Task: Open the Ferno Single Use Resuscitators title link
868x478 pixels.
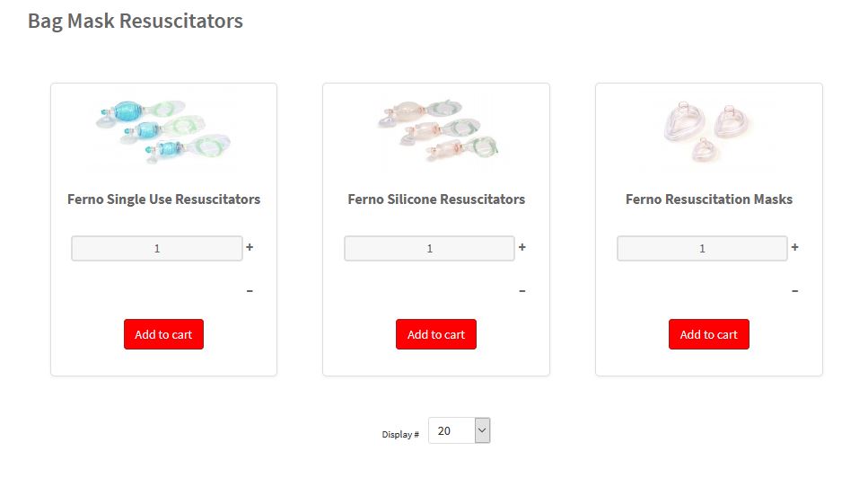Action: tap(164, 199)
